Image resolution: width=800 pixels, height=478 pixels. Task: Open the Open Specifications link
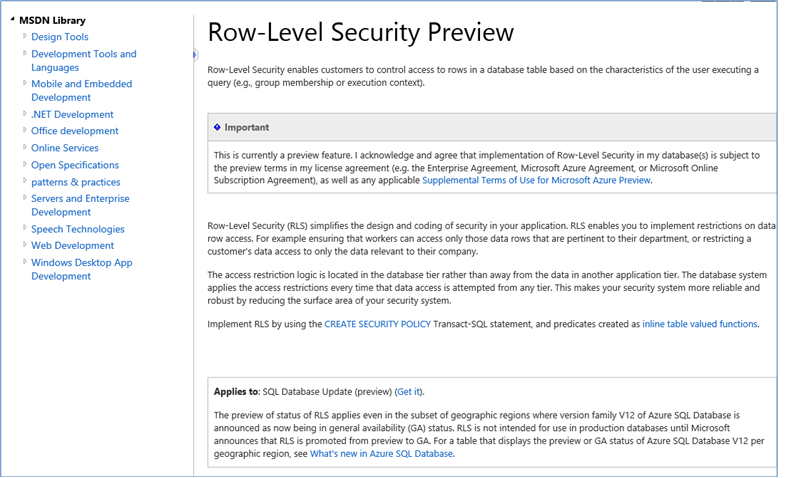click(x=75, y=165)
